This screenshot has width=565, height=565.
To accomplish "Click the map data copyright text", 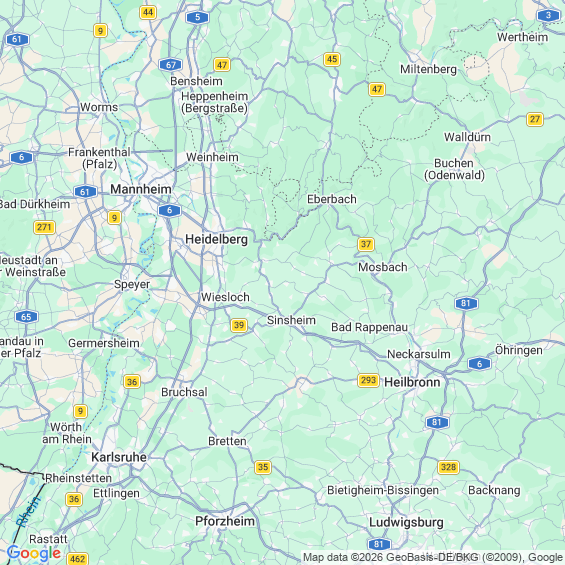I will [433, 557].
